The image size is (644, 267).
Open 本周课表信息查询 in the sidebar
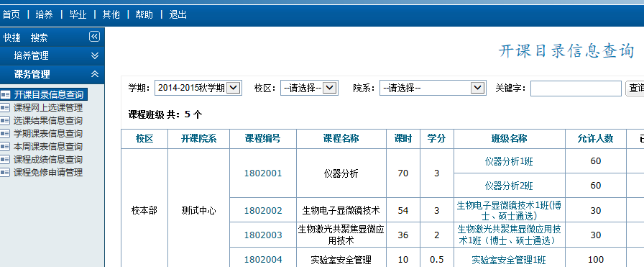[48, 147]
